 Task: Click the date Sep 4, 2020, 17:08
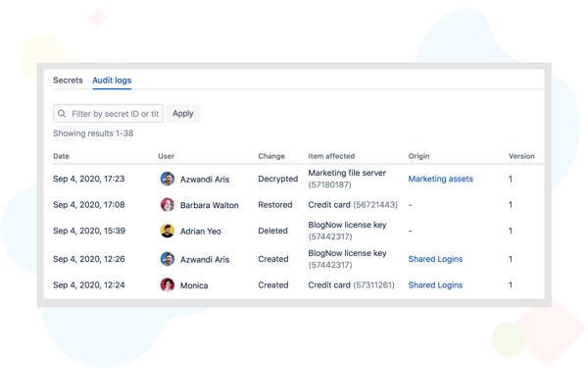click(x=89, y=205)
